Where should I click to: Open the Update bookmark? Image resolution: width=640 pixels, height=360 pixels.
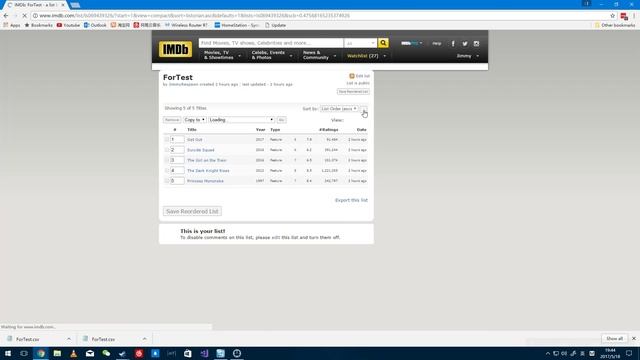click(x=276, y=25)
